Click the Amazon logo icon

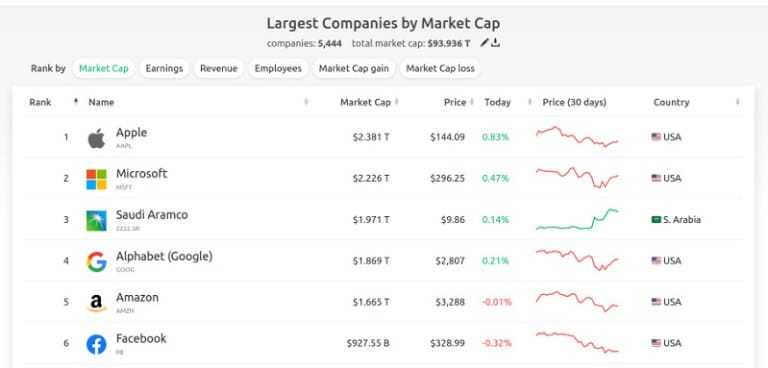[x=96, y=303]
